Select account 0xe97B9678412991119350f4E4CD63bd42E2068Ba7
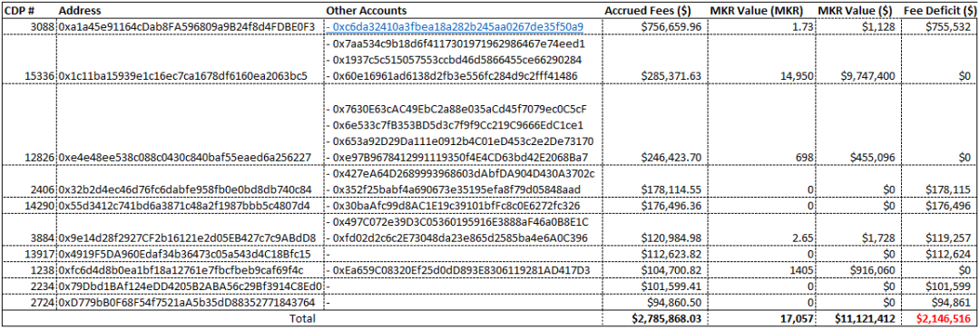Screen dimensions: 980x330 (x=459, y=158)
